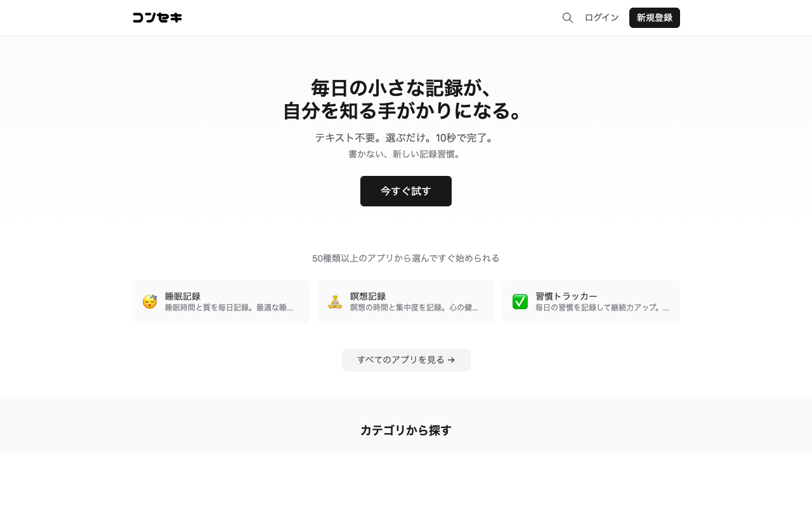Click the green checkmark icon on 習慣トラッカー card
This screenshot has width=812, height=508.
520,302
